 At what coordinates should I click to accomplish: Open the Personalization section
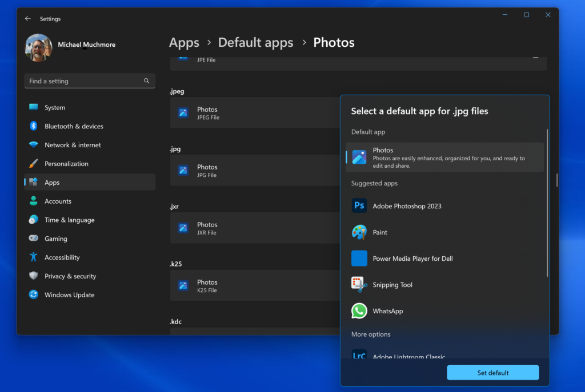tap(66, 164)
